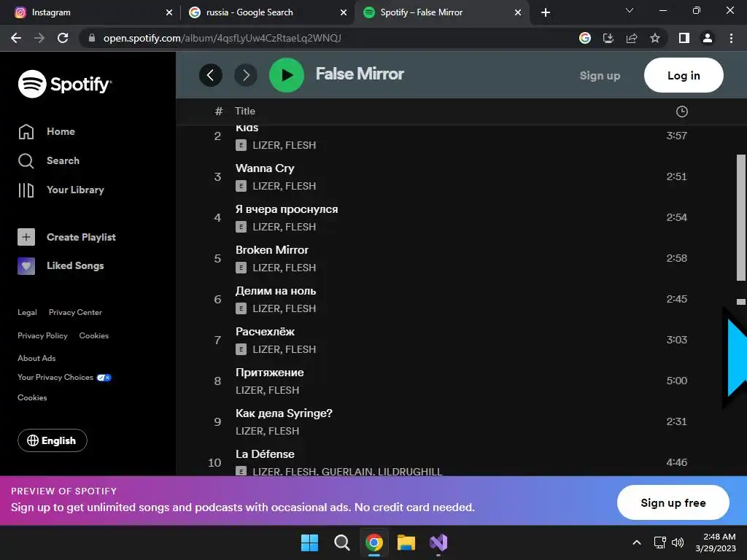This screenshot has height=560, width=747.
Task: Open the taskbar clock and date
Action: pyautogui.click(x=716, y=542)
